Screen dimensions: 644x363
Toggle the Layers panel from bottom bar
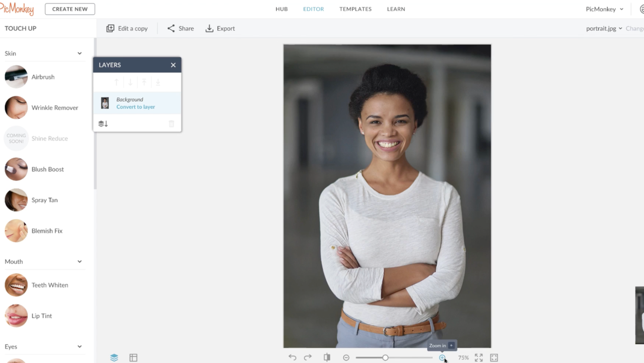tap(114, 357)
